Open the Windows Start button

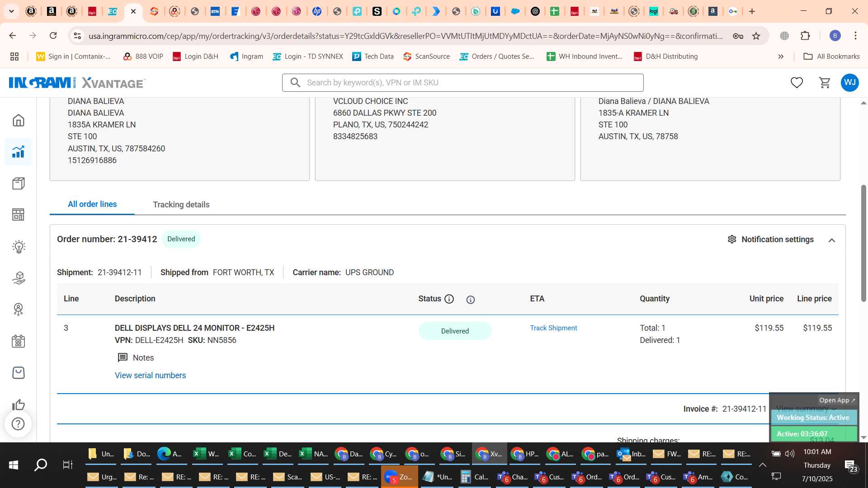point(14,465)
